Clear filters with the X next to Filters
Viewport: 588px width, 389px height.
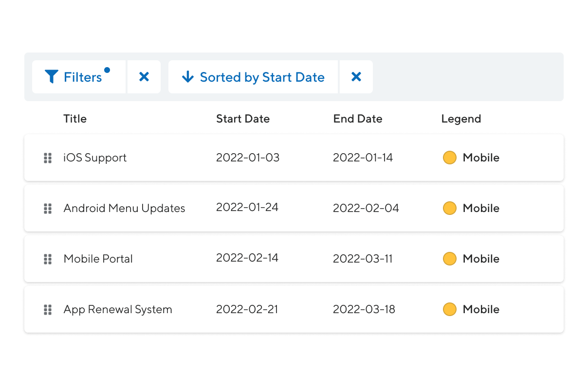click(144, 77)
